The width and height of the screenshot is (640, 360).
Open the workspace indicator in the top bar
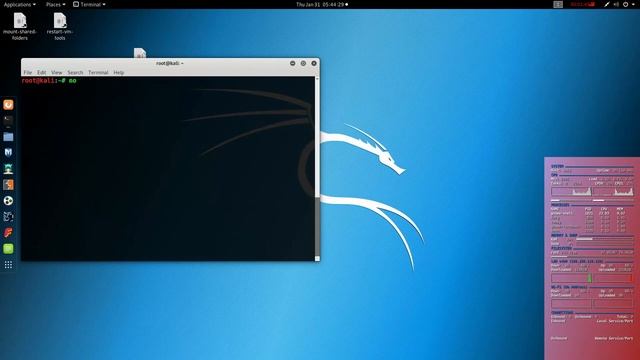pyautogui.click(x=558, y=4)
